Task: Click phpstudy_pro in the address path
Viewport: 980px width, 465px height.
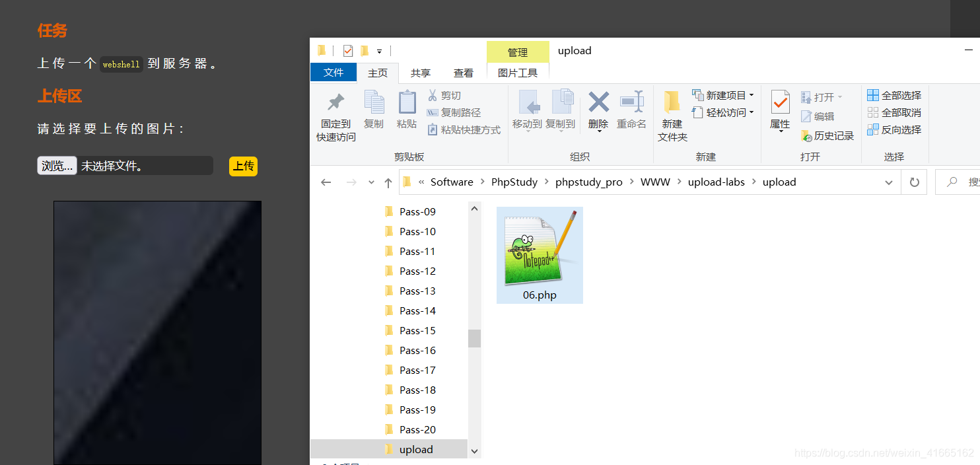Action: [x=589, y=182]
